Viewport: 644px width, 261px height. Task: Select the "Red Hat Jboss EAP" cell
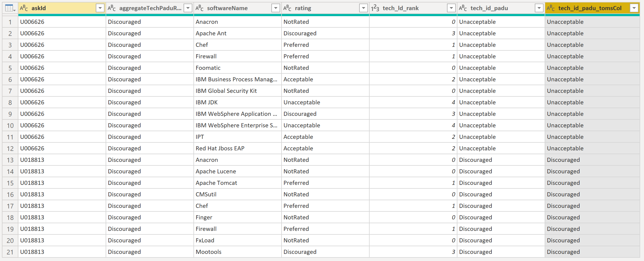click(237, 148)
